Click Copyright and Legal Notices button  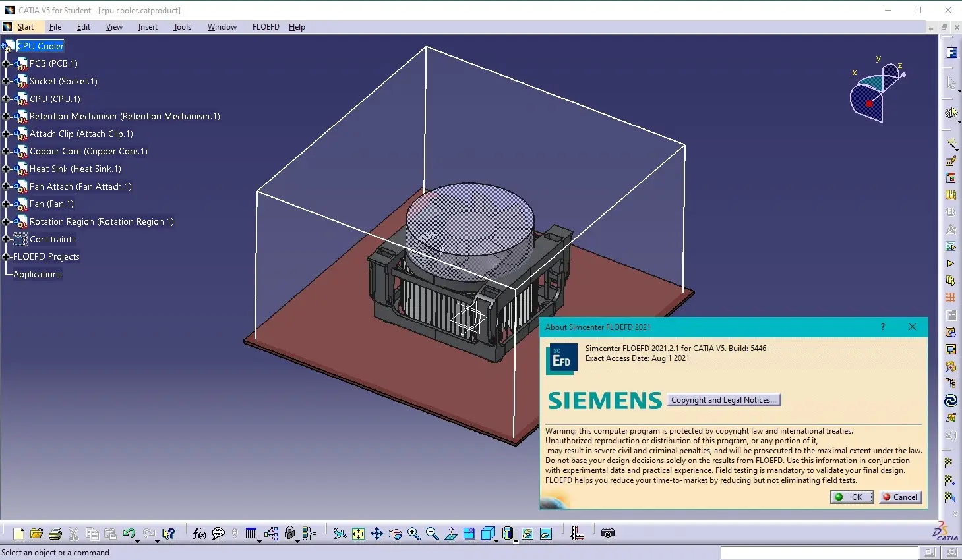click(723, 400)
